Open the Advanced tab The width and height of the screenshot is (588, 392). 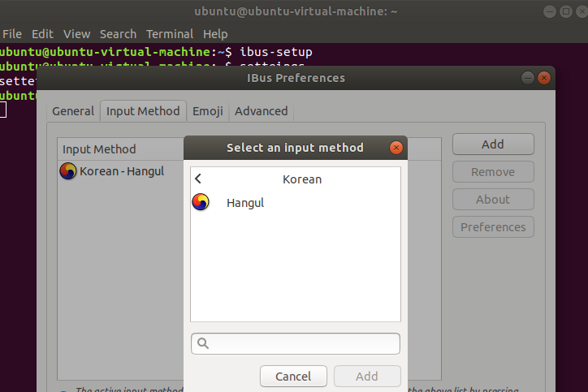click(x=262, y=111)
